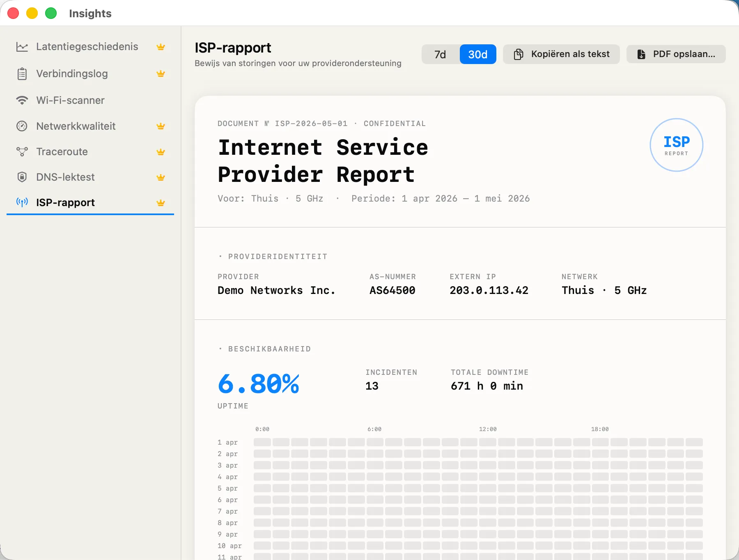The image size is (739, 560).
Task: Click the incidents count 13
Action: pos(372,386)
